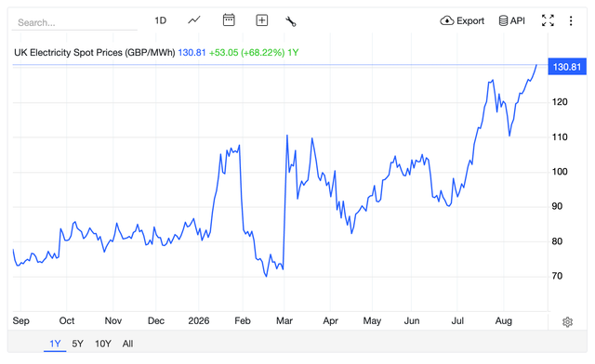Click the plus icon to add comparison

(x=262, y=20)
